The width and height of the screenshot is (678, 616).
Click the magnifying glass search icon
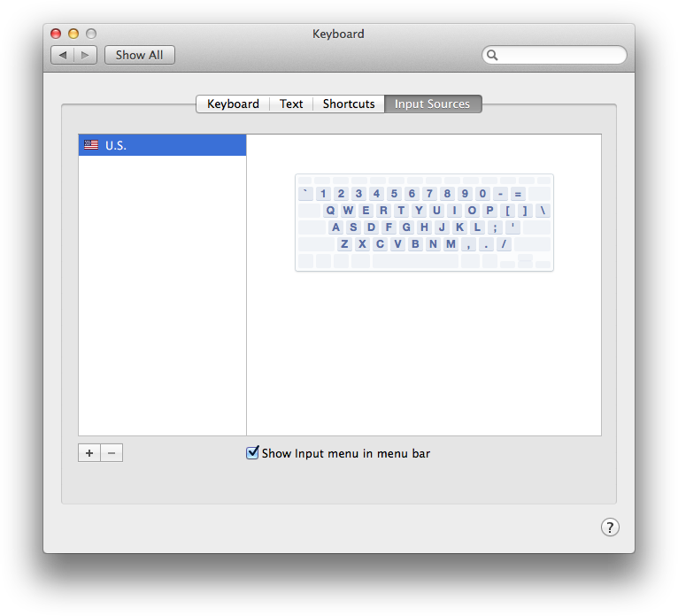[493, 55]
